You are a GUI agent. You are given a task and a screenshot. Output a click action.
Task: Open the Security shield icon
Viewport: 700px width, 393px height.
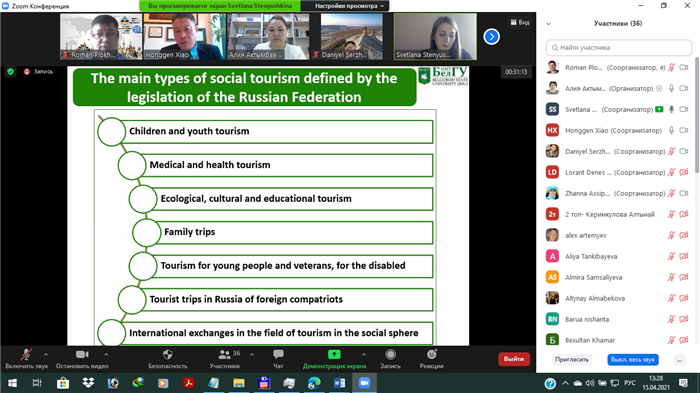pyautogui.click(x=167, y=355)
